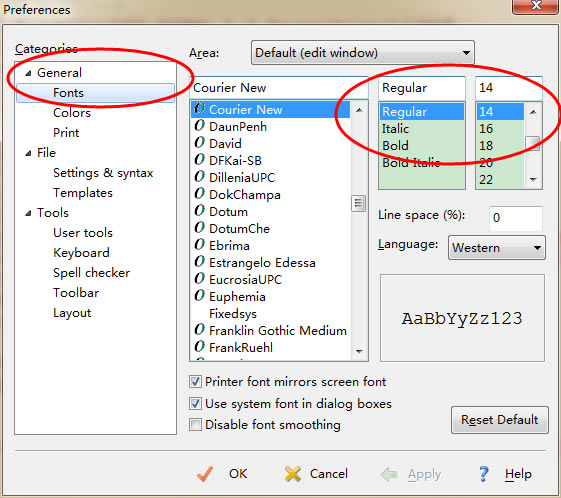Click the green arrow Apply icon

coord(389,474)
